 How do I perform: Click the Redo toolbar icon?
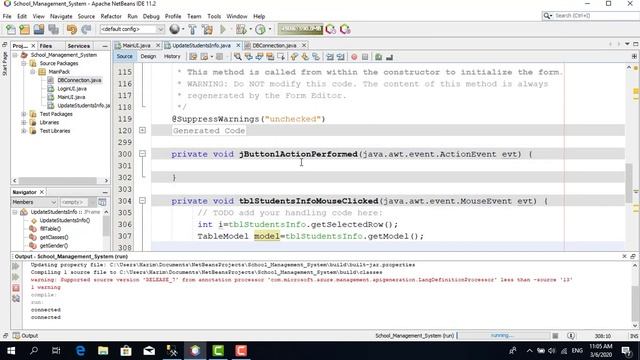[86, 29]
